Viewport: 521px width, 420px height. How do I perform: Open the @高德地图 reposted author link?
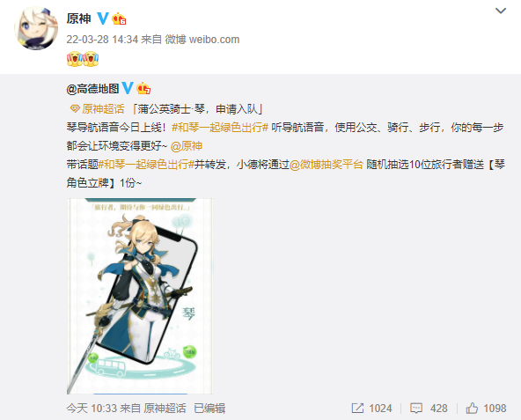pos(92,89)
